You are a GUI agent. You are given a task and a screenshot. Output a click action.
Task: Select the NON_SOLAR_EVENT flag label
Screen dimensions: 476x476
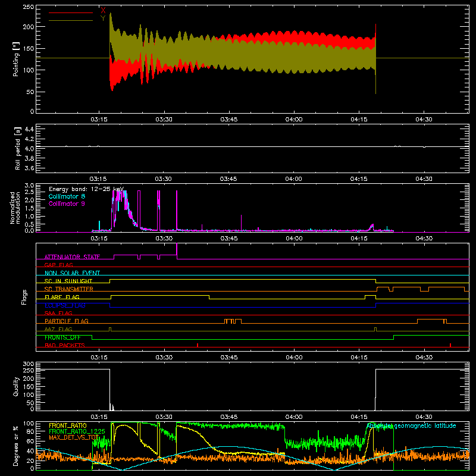point(72,273)
